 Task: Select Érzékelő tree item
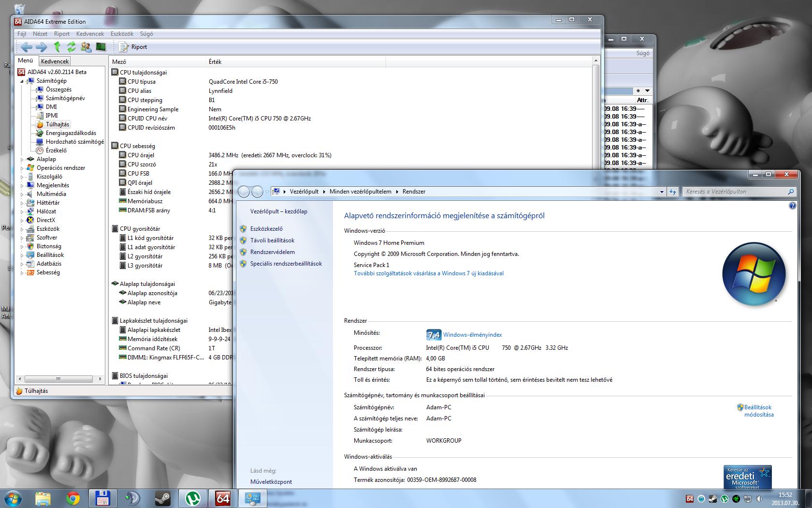(x=56, y=150)
